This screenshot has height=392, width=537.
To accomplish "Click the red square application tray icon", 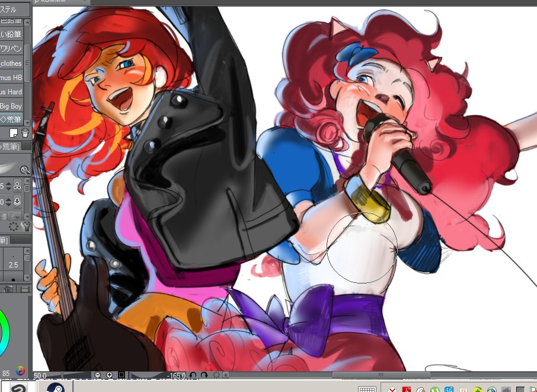I will click(x=407, y=390).
